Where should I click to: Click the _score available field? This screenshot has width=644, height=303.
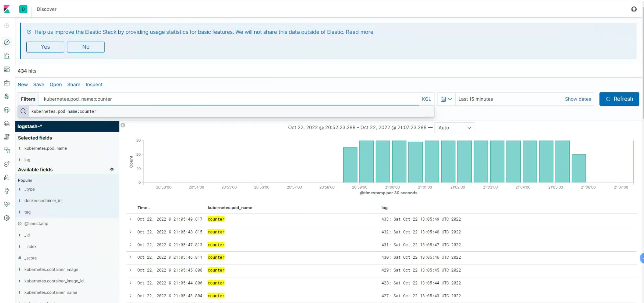pos(30,258)
